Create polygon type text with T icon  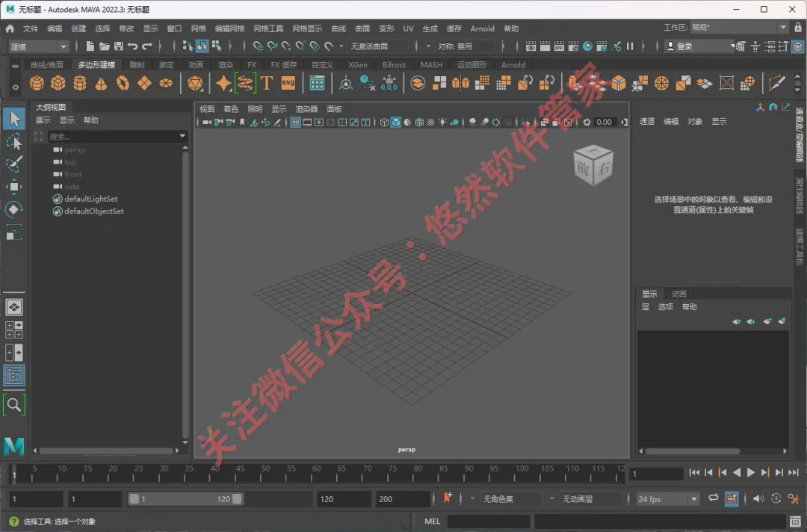pos(267,83)
